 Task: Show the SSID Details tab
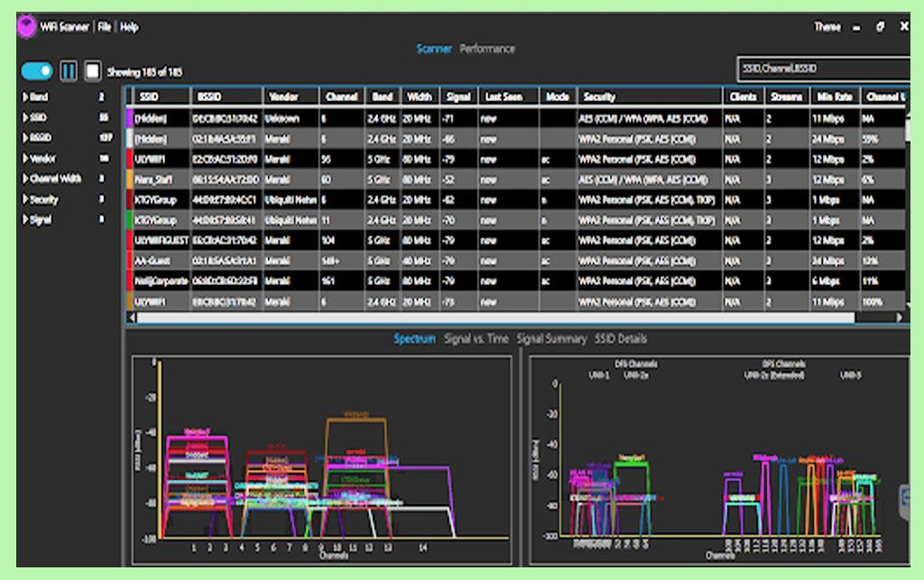click(x=621, y=339)
